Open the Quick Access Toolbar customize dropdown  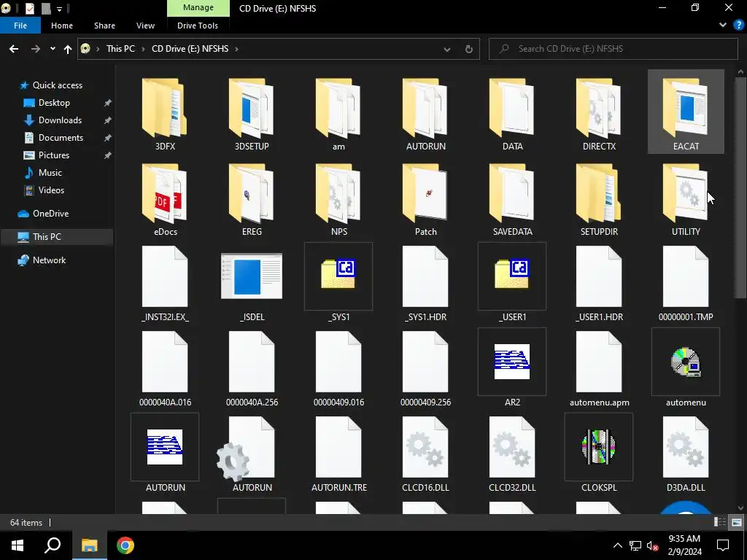pos(60,9)
